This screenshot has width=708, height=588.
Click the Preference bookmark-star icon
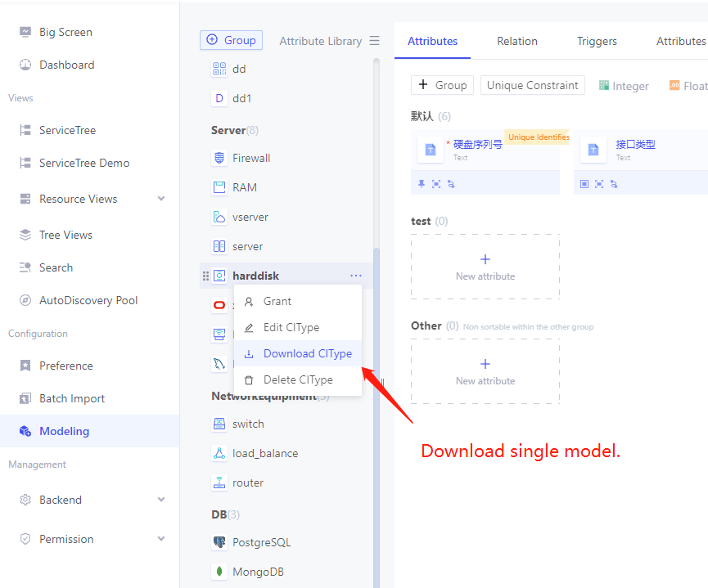25,366
